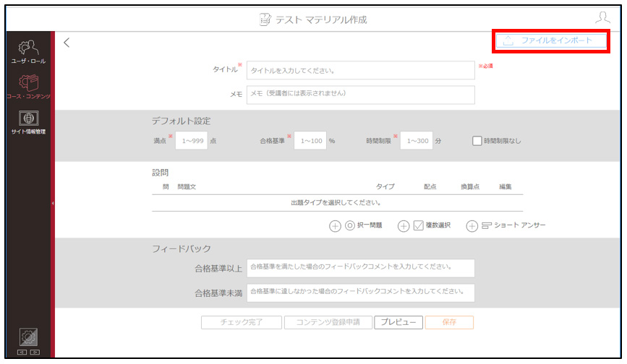
Task: Add a 複数選択 multiple-choice question
Action: [404, 226]
